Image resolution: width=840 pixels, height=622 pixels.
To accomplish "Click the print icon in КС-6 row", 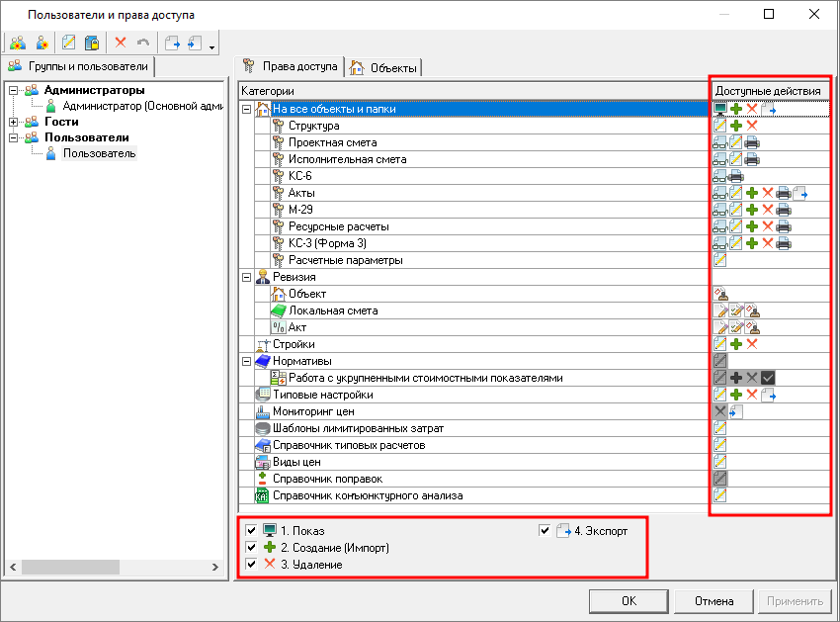I will pyautogui.click(x=736, y=176).
